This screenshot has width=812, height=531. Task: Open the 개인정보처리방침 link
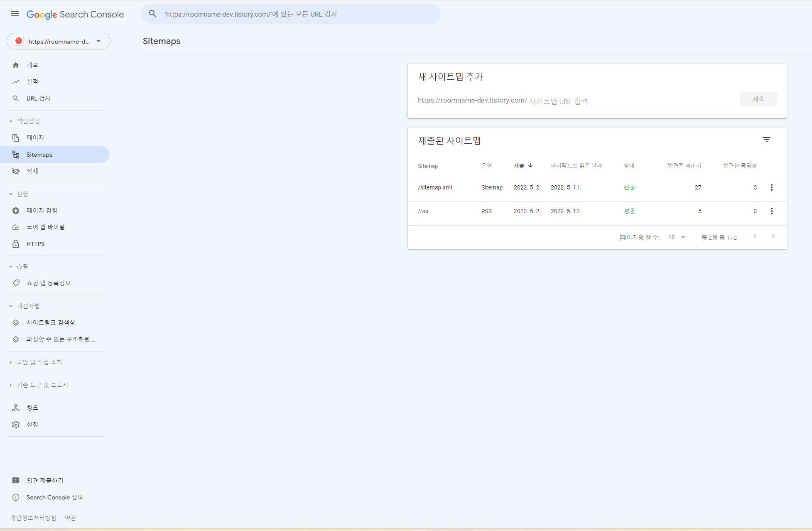pyautogui.click(x=33, y=518)
